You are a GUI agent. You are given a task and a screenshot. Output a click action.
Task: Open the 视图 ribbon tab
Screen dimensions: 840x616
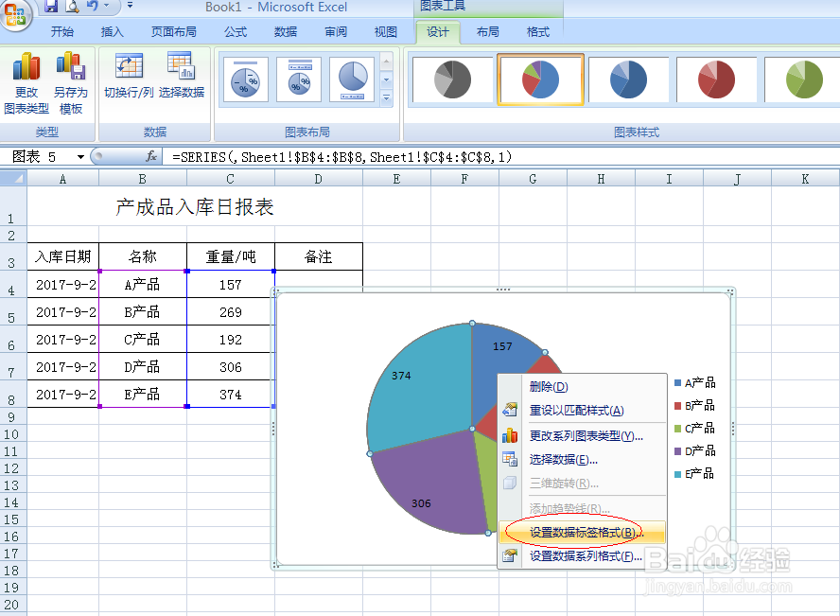pos(386,32)
